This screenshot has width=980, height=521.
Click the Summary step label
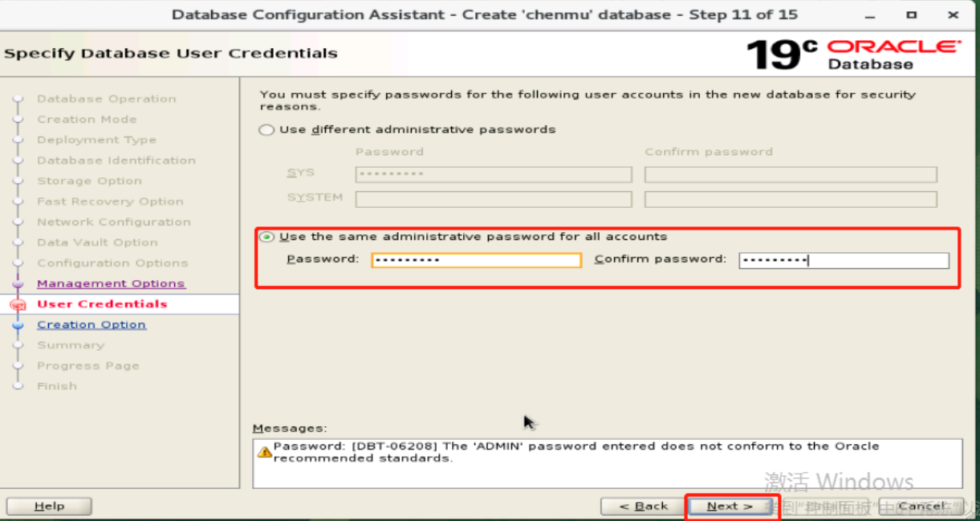pyautogui.click(x=71, y=345)
